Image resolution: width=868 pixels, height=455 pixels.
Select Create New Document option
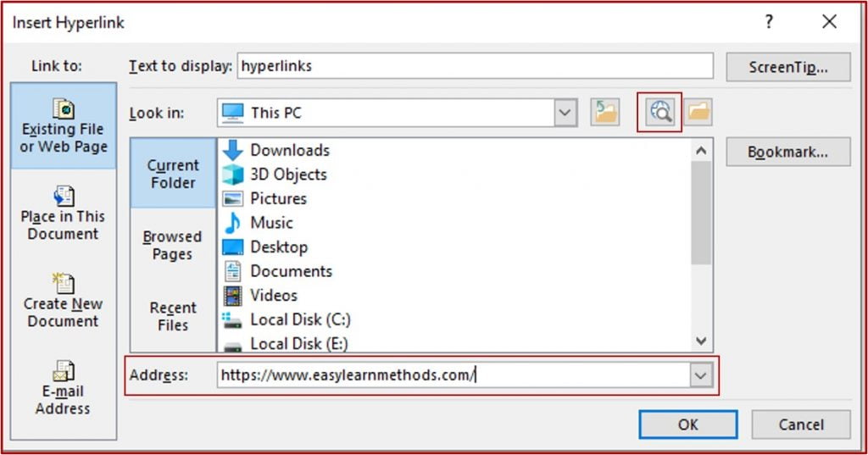[63, 301]
